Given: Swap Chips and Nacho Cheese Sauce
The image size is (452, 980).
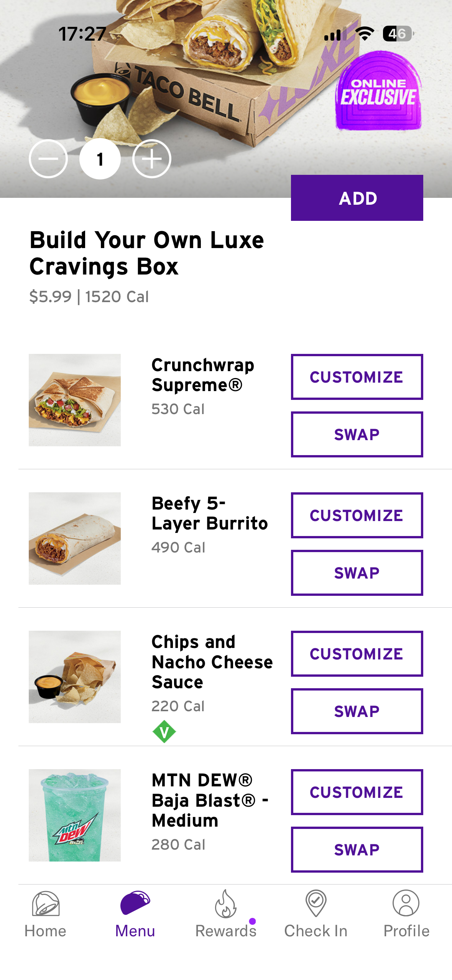Looking at the screenshot, I should coord(357,711).
